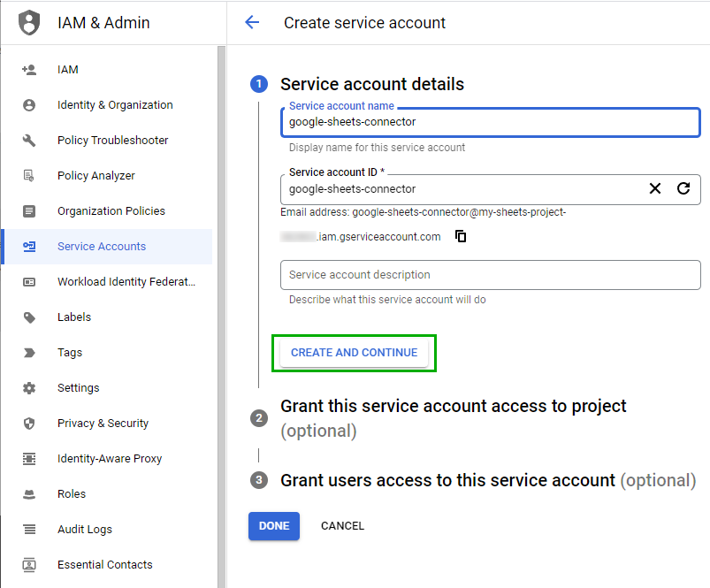
Task: Clear the Service account ID field
Action: pyautogui.click(x=654, y=188)
